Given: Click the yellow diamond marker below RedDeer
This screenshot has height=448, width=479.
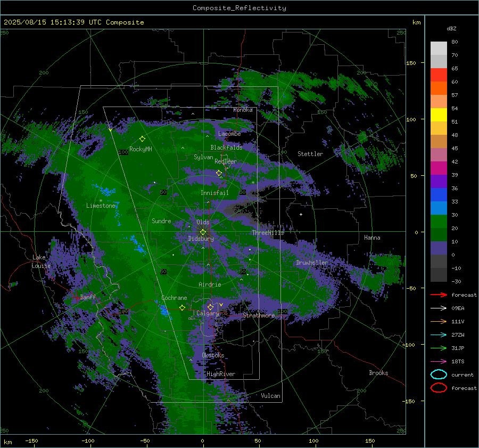Looking at the screenshot, I should pyautogui.click(x=219, y=173).
